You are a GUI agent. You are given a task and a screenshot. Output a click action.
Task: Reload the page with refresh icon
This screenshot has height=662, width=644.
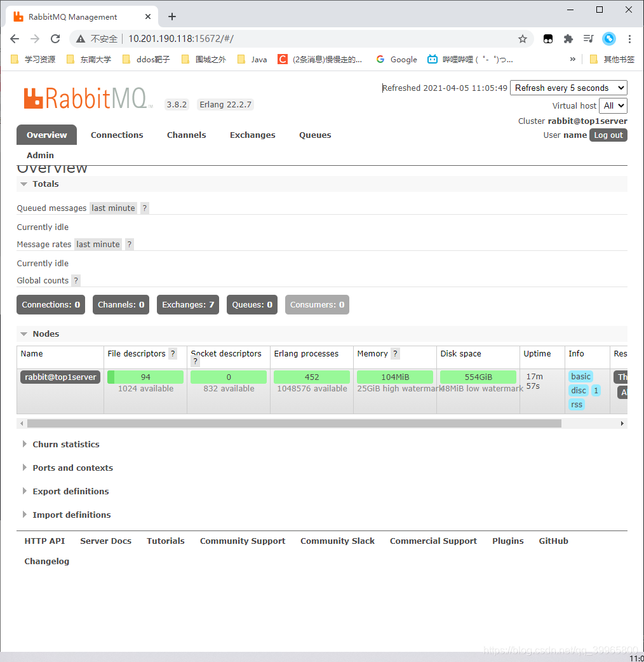pyautogui.click(x=55, y=39)
